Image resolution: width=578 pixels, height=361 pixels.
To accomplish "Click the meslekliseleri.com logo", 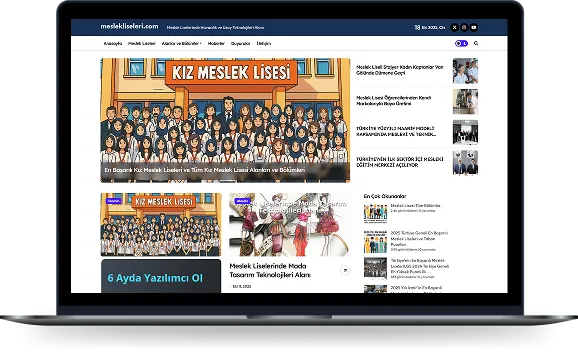I will click(129, 26).
